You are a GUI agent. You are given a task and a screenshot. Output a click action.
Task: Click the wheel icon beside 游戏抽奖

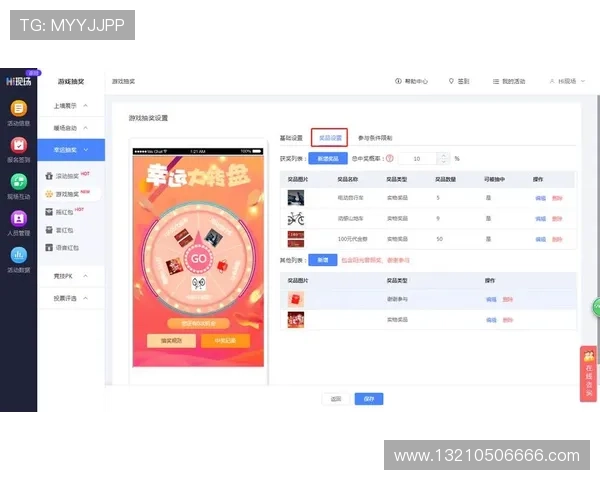pos(49,194)
